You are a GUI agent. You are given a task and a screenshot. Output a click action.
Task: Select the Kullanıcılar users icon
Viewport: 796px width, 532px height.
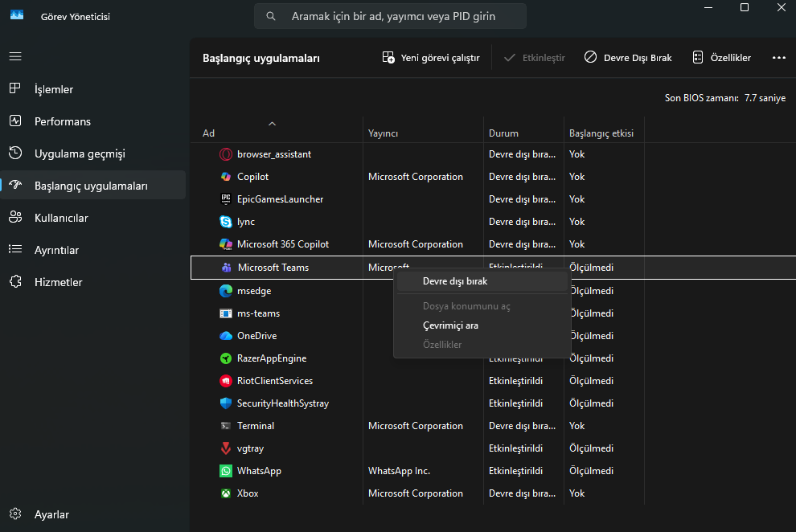click(x=15, y=218)
